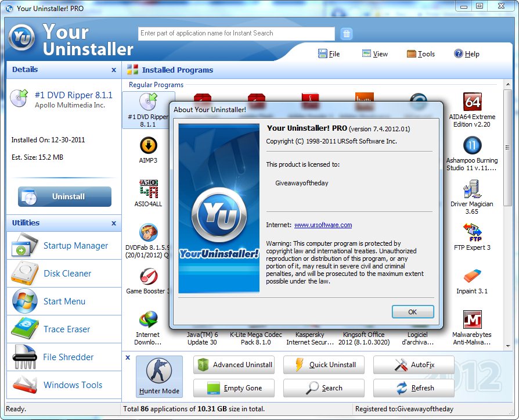Close the Utilities panel
This screenshot has width=519, height=420.
pos(114,223)
